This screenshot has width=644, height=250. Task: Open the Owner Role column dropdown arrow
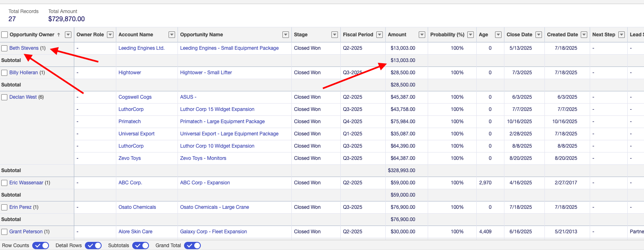click(110, 35)
